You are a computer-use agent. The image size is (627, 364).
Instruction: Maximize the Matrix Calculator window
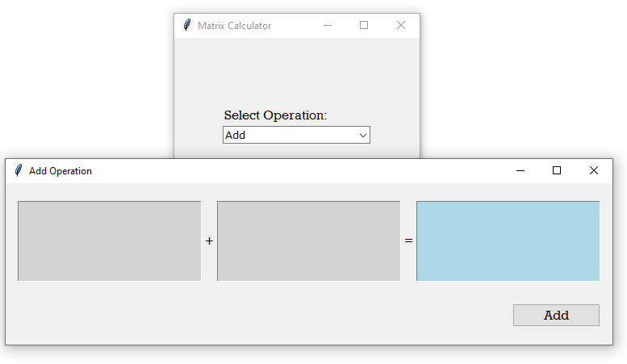364,25
